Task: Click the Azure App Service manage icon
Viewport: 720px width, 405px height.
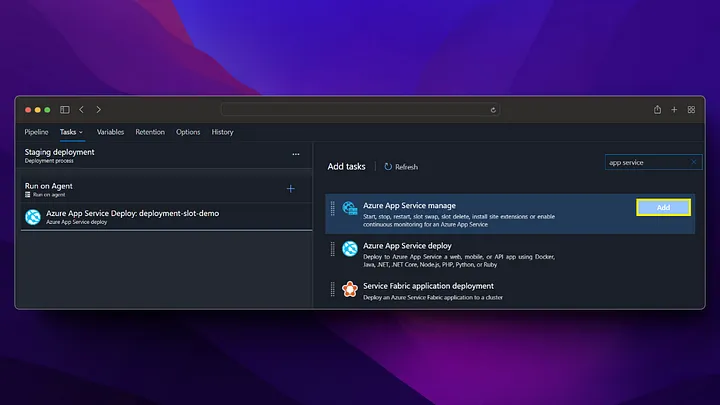Action: click(349, 208)
